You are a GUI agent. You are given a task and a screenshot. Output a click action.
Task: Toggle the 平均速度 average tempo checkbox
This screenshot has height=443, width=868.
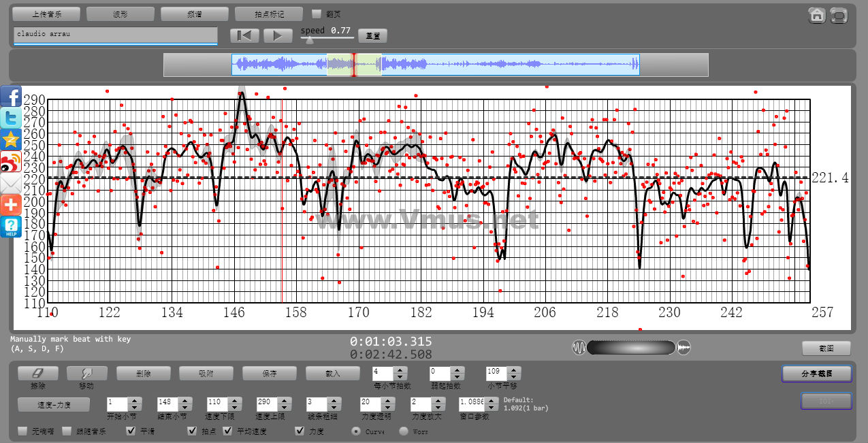click(x=227, y=431)
